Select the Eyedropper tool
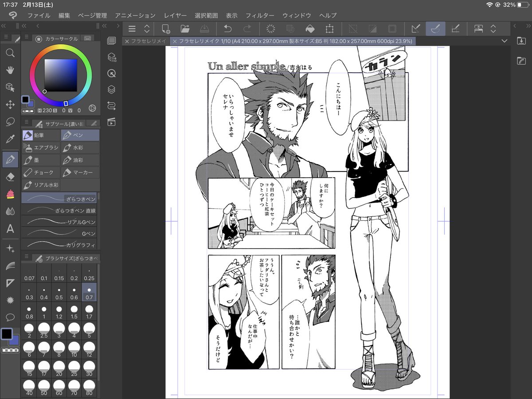Screen dimensions: 532x399 tap(10, 140)
